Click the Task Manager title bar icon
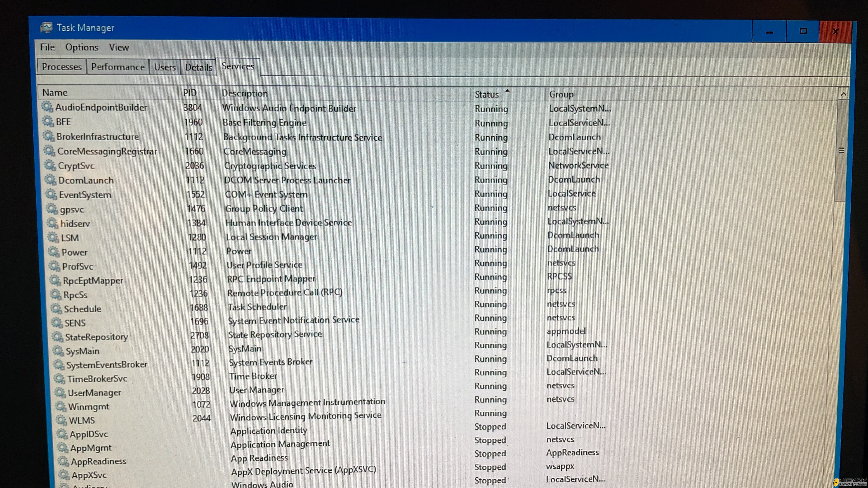This screenshot has width=868, height=488. 46,28
